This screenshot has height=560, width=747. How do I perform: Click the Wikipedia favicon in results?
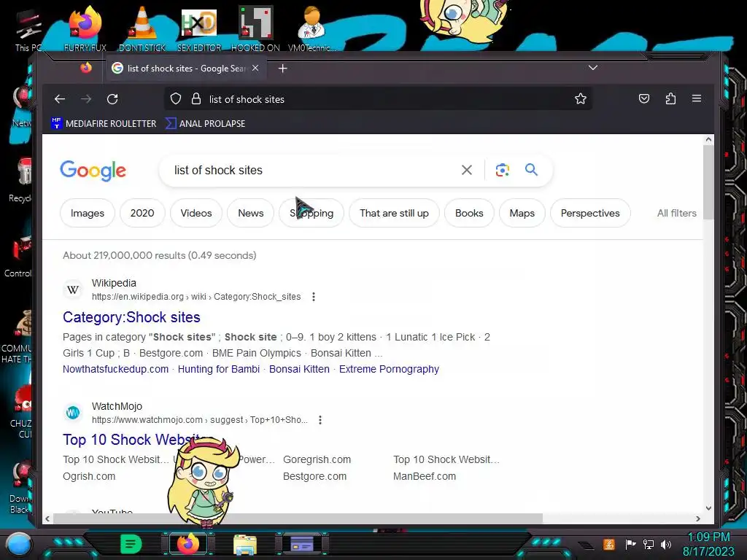[x=73, y=289]
